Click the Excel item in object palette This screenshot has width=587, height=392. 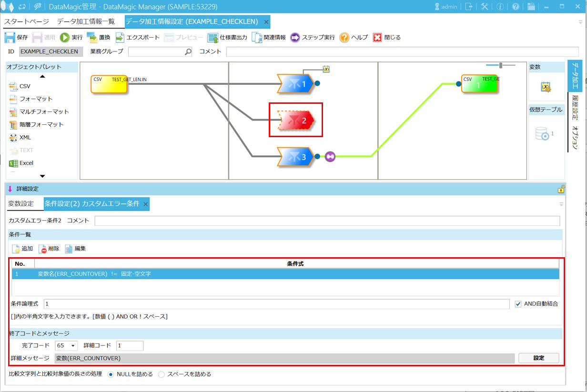click(x=13, y=163)
